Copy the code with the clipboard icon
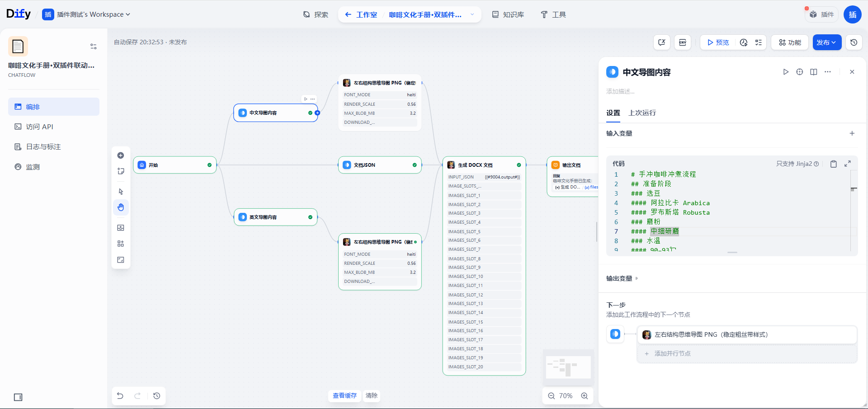The image size is (868, 409). click(834, 164)
